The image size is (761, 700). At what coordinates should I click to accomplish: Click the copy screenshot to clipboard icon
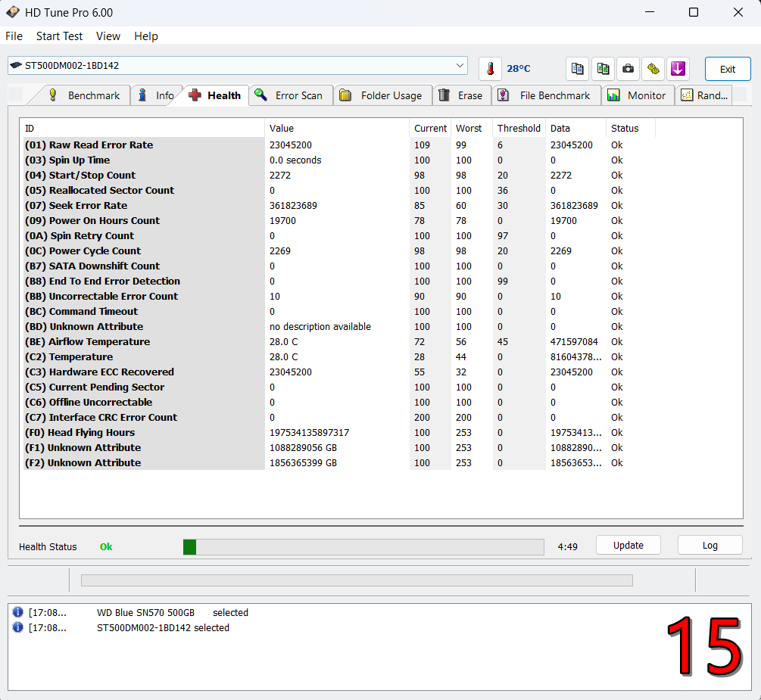point(603,68)
